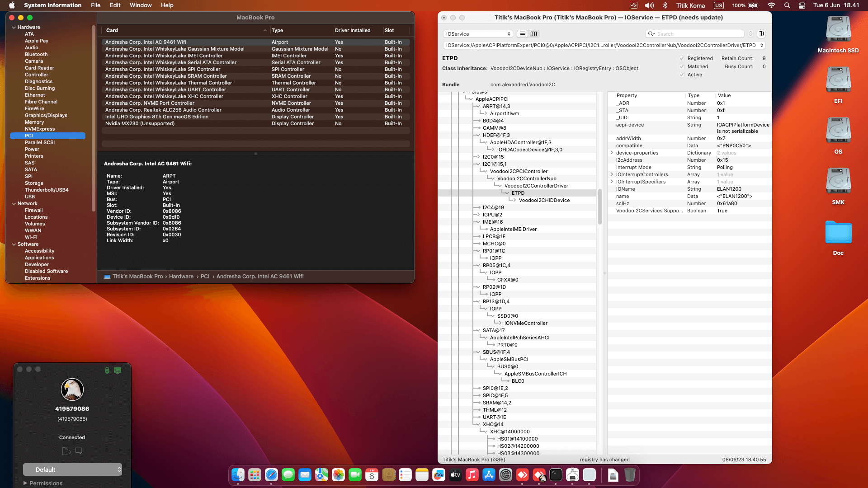Click the search stepper arrows beside Search
Viewport: 868px width, 488px height.
[x=750, y=34]
